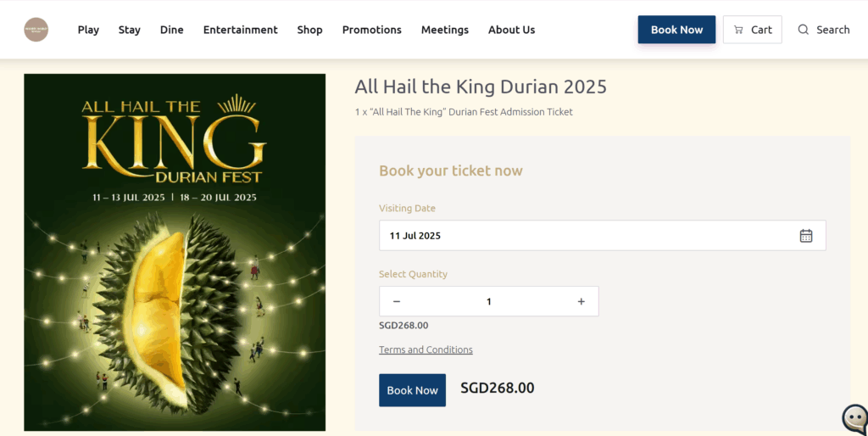Decrease ticket quantity with minus button
The image size is (868, 436).
397,301
